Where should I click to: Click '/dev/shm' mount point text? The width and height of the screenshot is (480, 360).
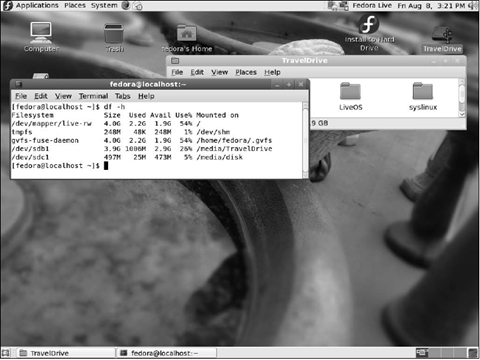(x=213, y=132)
